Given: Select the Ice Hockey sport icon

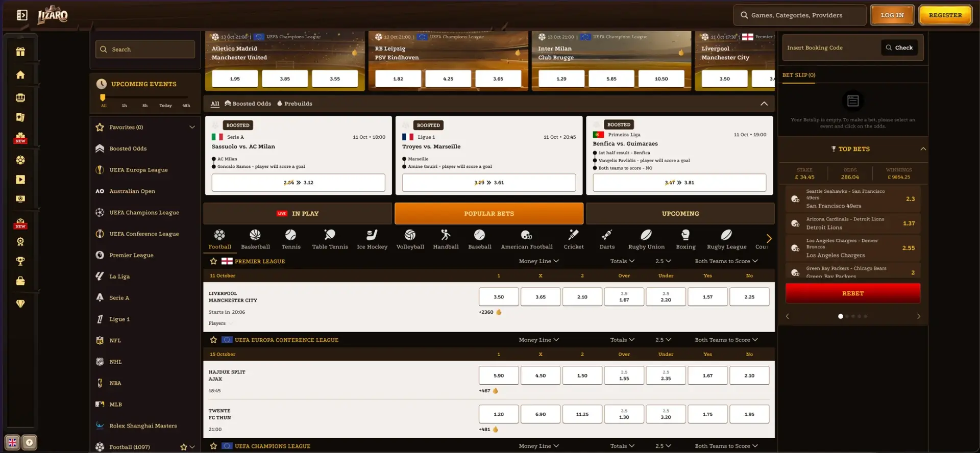Looking at the screenshot, I should [x=372, y=239].
